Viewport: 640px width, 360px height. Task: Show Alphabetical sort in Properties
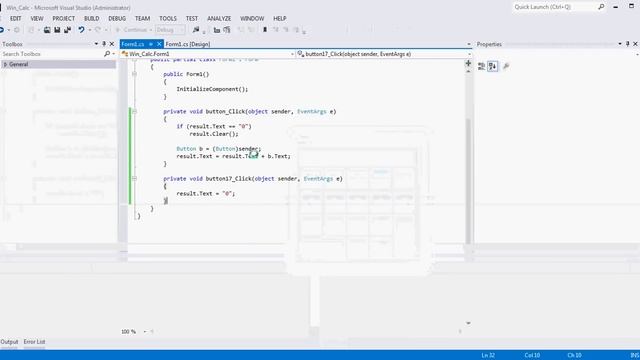(x=493, y=66)
